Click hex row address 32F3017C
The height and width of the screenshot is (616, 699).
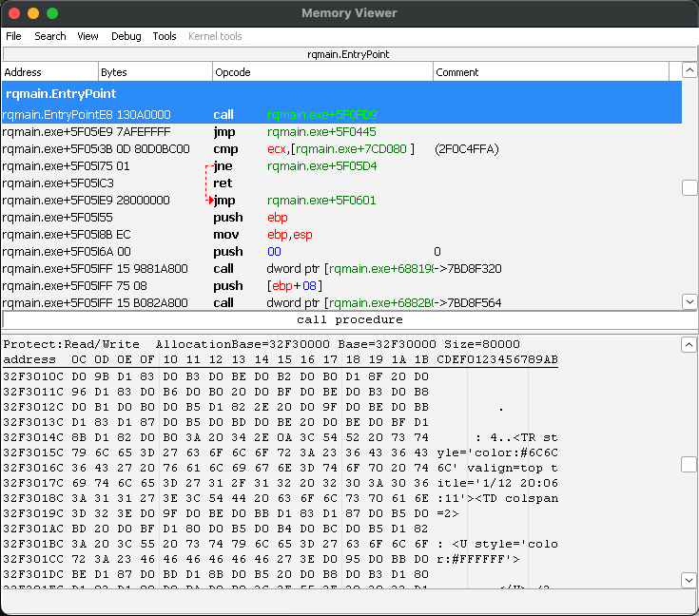click(x=33, y=483)
